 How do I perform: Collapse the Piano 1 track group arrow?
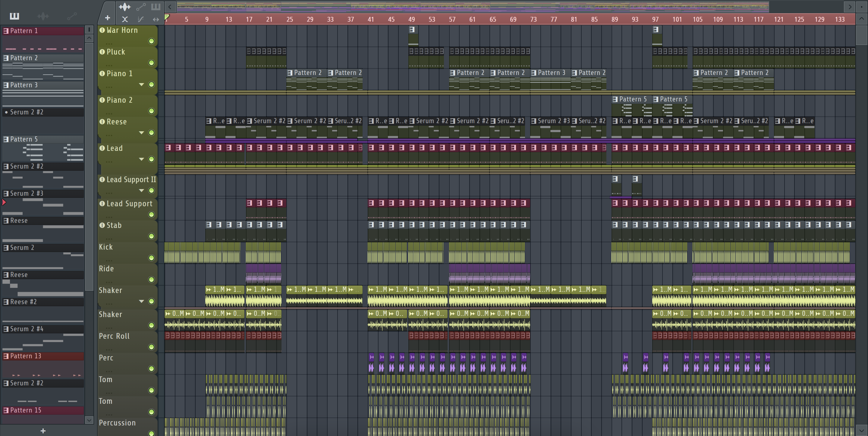[142, 85]
